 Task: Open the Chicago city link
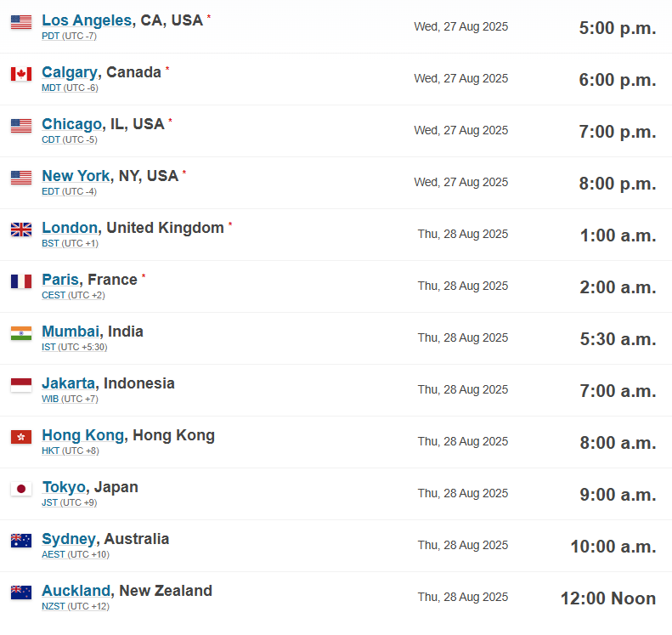click(72, 124)
